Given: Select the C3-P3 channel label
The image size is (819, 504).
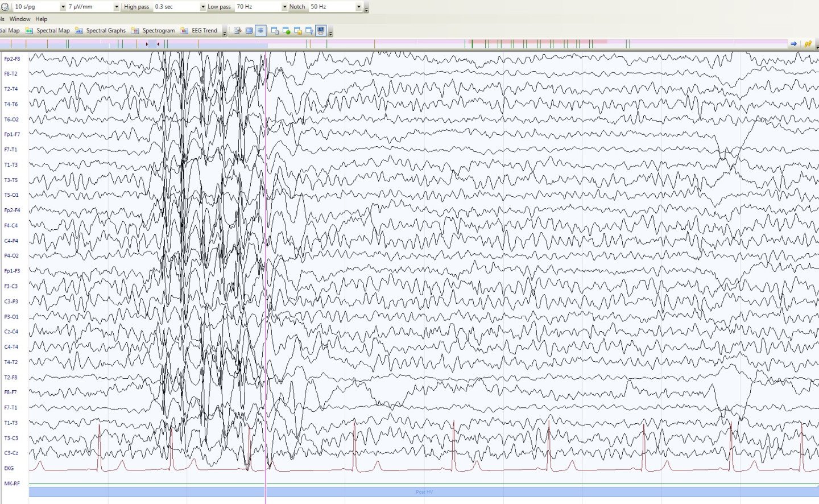Looking at the screenshot, I should click(x=11, y=301).
